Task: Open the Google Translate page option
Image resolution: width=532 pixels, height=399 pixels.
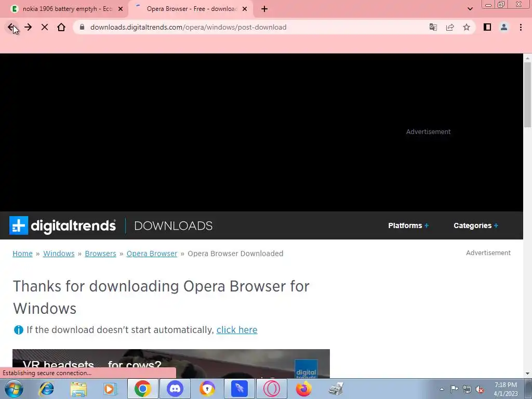Action: (x=433, y=27)
